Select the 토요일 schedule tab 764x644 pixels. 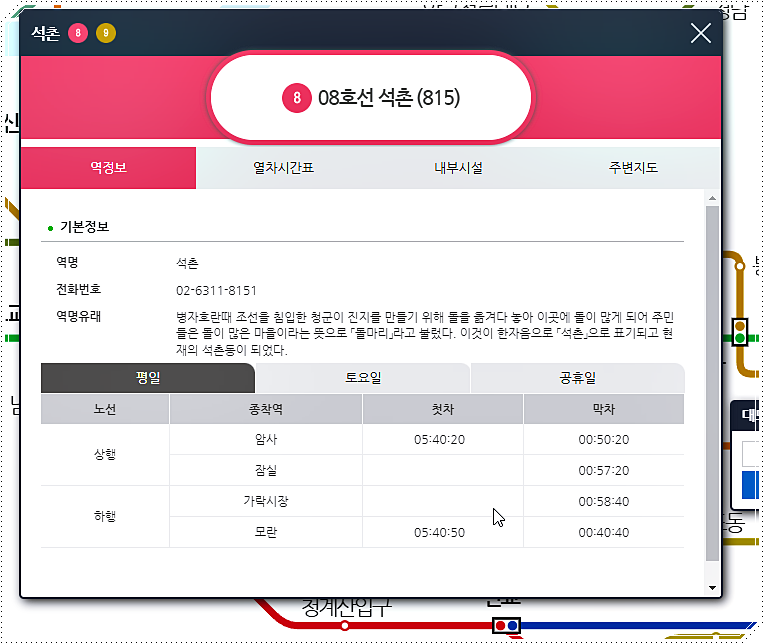pos(363,378)
